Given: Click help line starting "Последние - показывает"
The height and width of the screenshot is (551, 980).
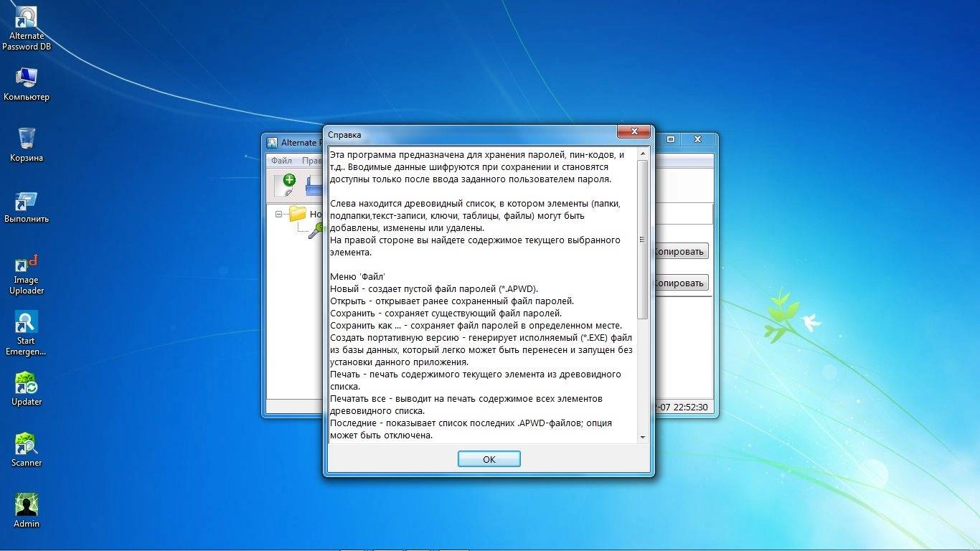Looking at the screenshot, I should [471, 423].
